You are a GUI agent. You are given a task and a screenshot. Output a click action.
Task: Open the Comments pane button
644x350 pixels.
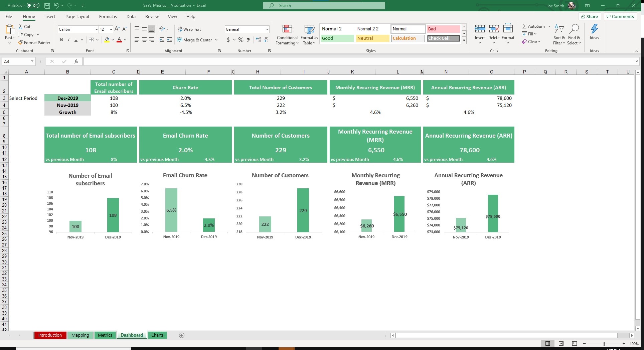click(620, 16)
